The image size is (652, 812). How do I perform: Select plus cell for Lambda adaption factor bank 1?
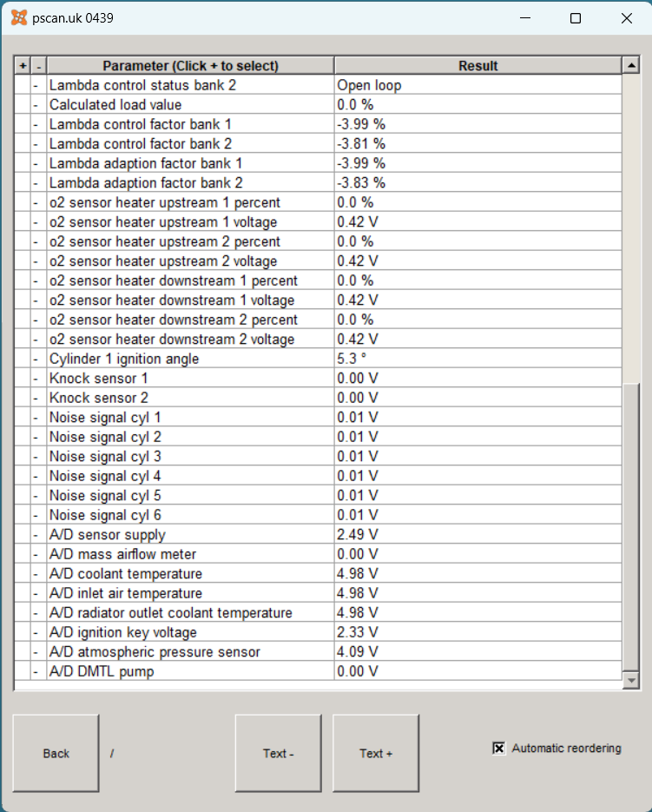23,163
